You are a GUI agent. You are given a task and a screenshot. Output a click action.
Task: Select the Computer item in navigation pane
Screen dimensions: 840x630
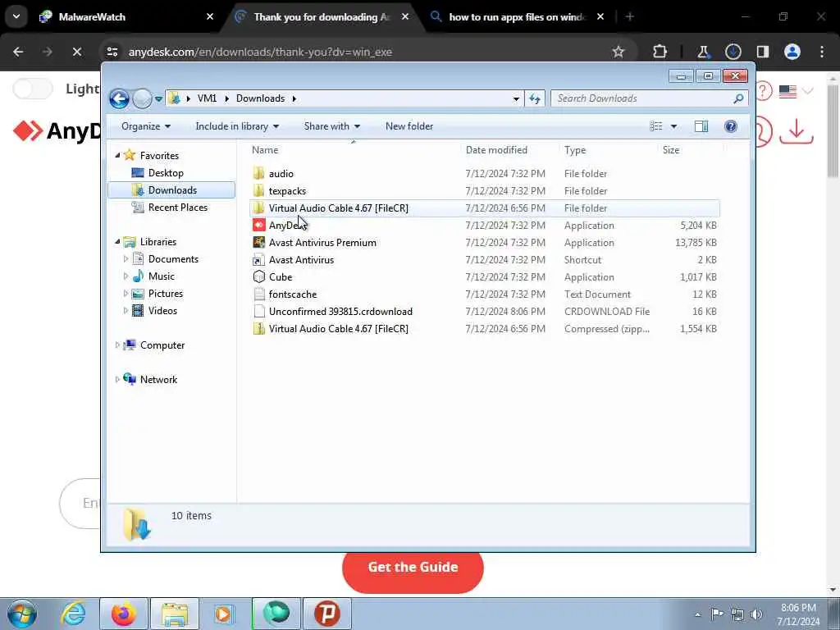click(x=162, y=345)
